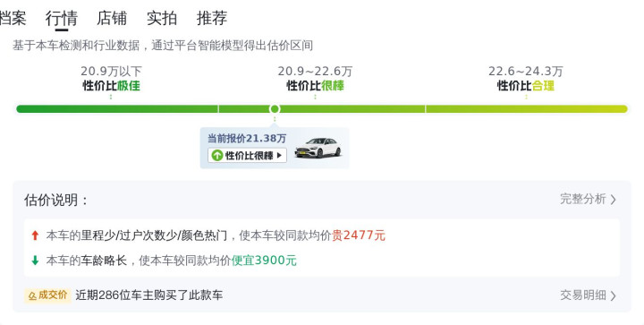Click the green down arrow icon

(35, 260)
